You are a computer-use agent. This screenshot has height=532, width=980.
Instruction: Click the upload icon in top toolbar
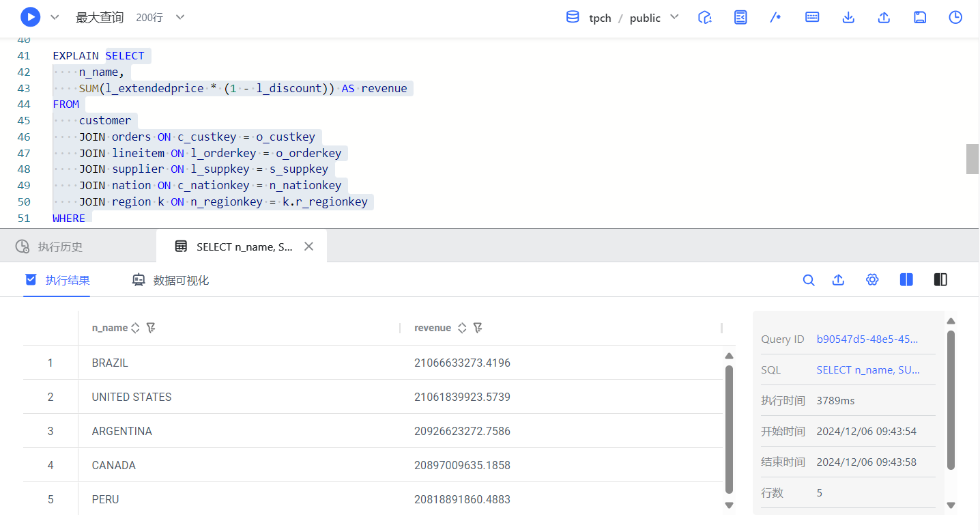[x=884, y=17]
